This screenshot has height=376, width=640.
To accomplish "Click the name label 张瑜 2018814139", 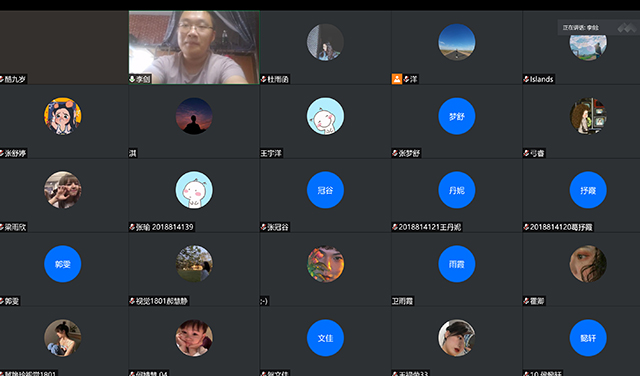I will (165, 227).
